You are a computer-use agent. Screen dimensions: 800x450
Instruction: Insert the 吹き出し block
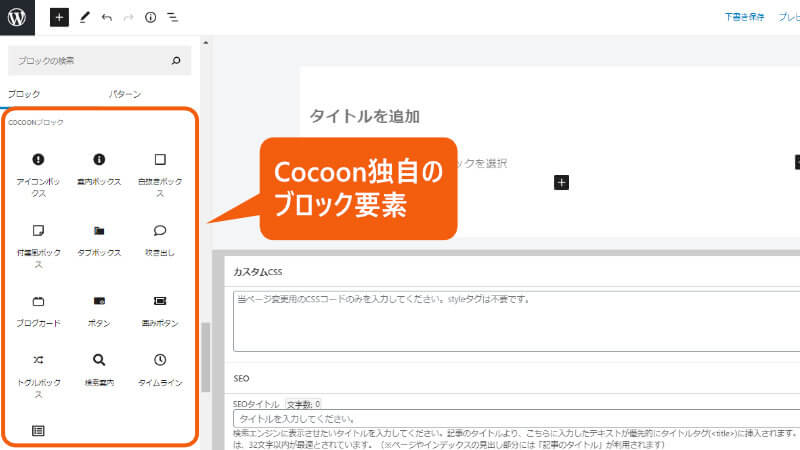[x=160, y=241]
